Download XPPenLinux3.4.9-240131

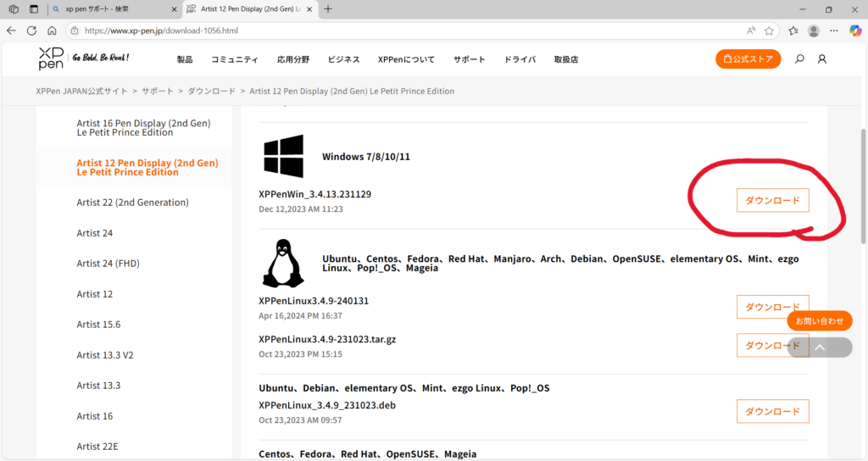click(x=773, y=307)
